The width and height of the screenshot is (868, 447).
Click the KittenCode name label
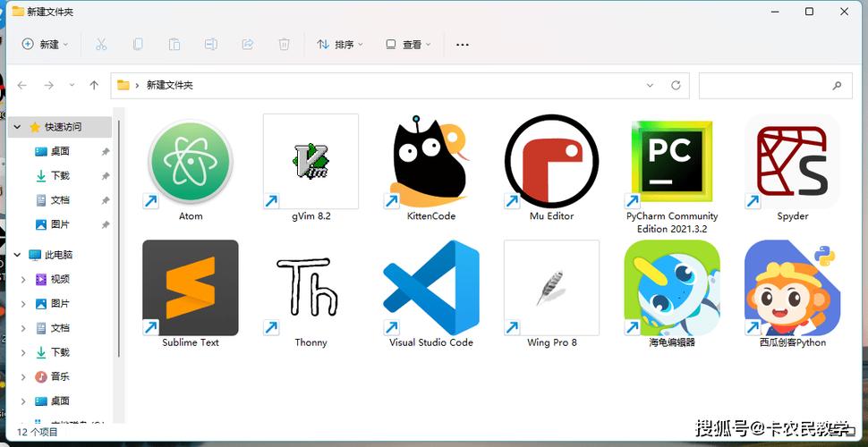(431, 216)
